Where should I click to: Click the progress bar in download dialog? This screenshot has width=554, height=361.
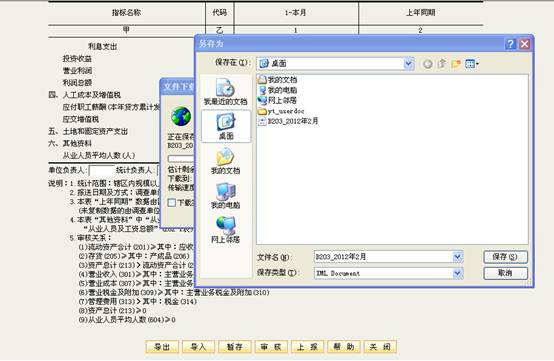[181, 159]
